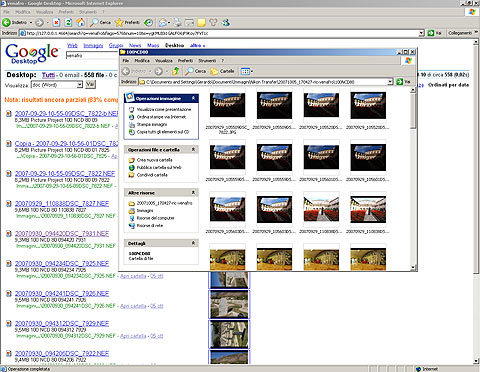The height and width of the screenshot is (372, 480).
Task: Open result 20070930_094312DSC_7929.NEF
Action: [x=62, y=323]
